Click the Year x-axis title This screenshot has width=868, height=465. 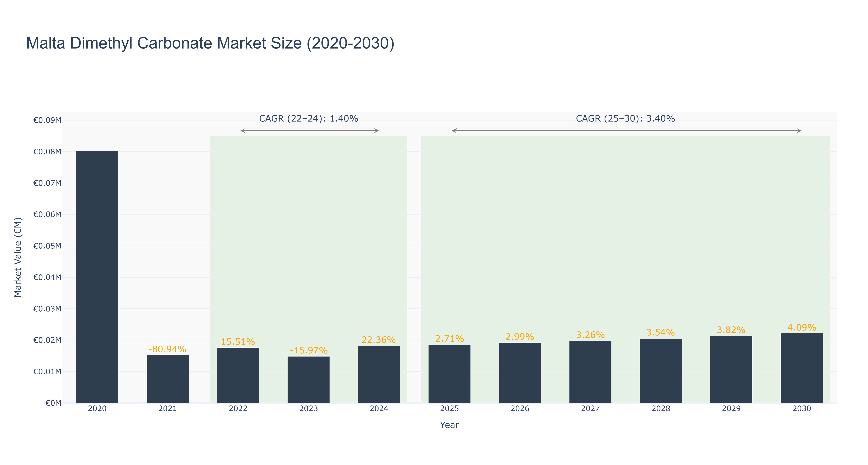click(x=449, y=425)
